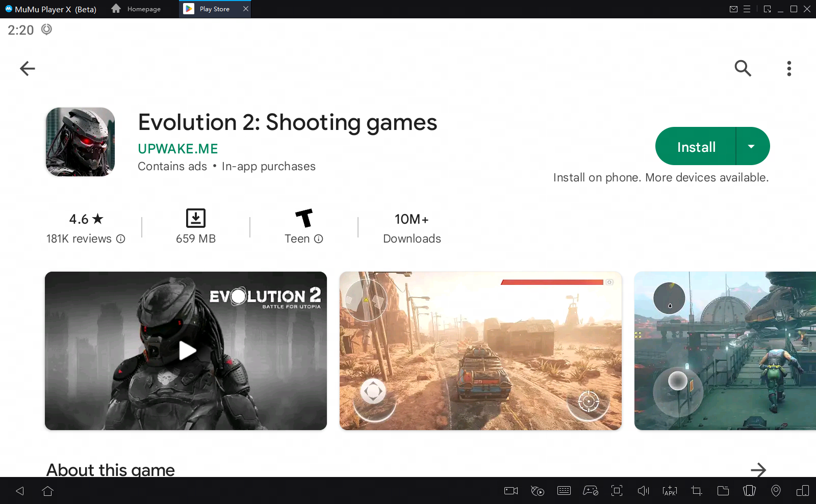The image size is (816, 504).
Task: Open the screen recording tool
Action: [x=511, y=491]
